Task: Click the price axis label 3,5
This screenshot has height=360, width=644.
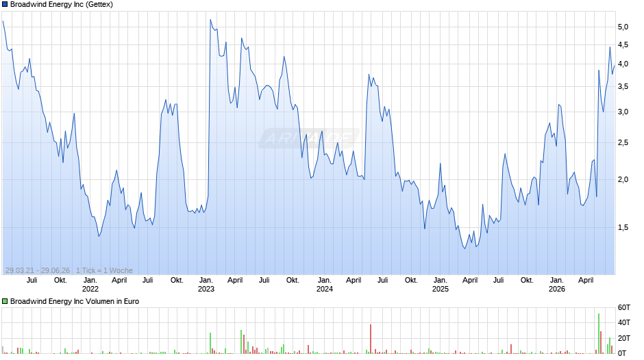Action: (x=623, y=87)
